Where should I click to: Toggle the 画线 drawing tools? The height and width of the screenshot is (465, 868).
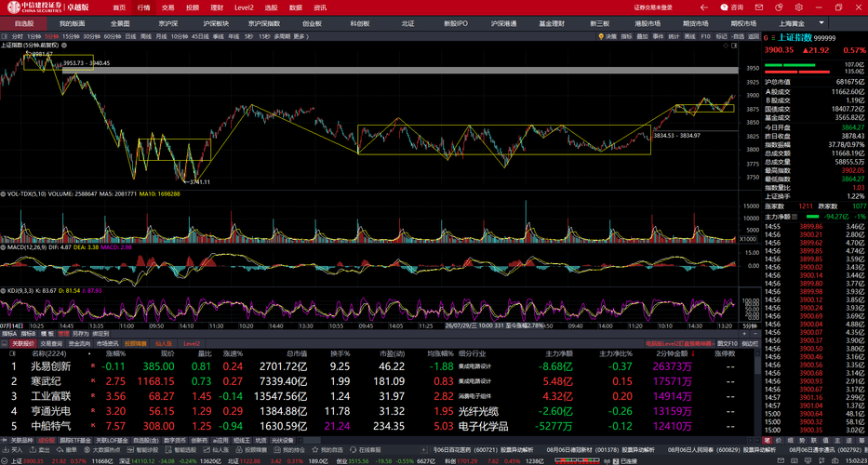pos(689,36)
